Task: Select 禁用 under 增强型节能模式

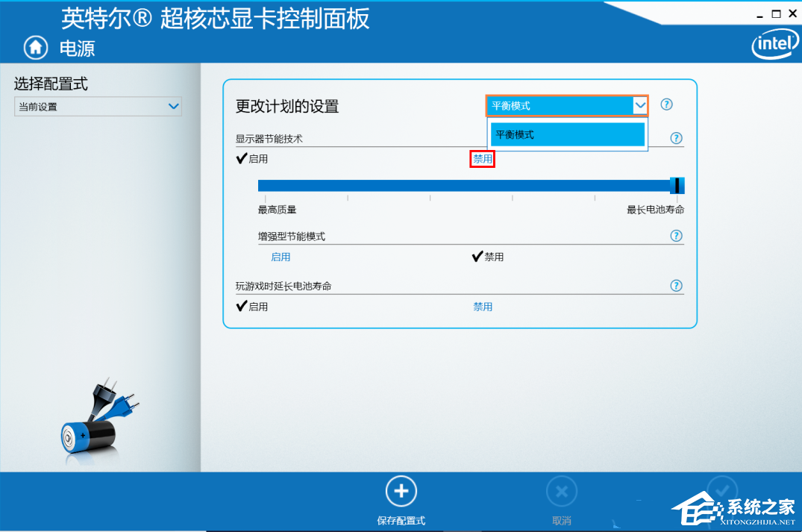Action: [x=488, y=257]
